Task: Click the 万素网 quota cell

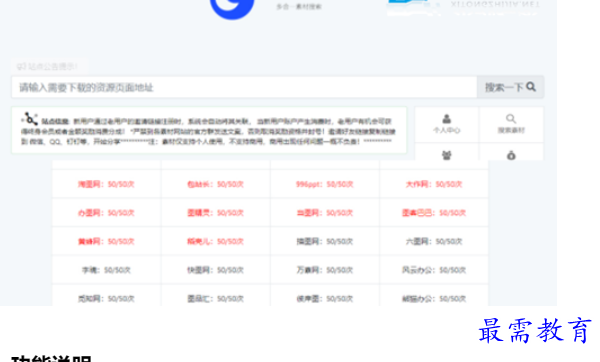Action: (x=324, y=270)
